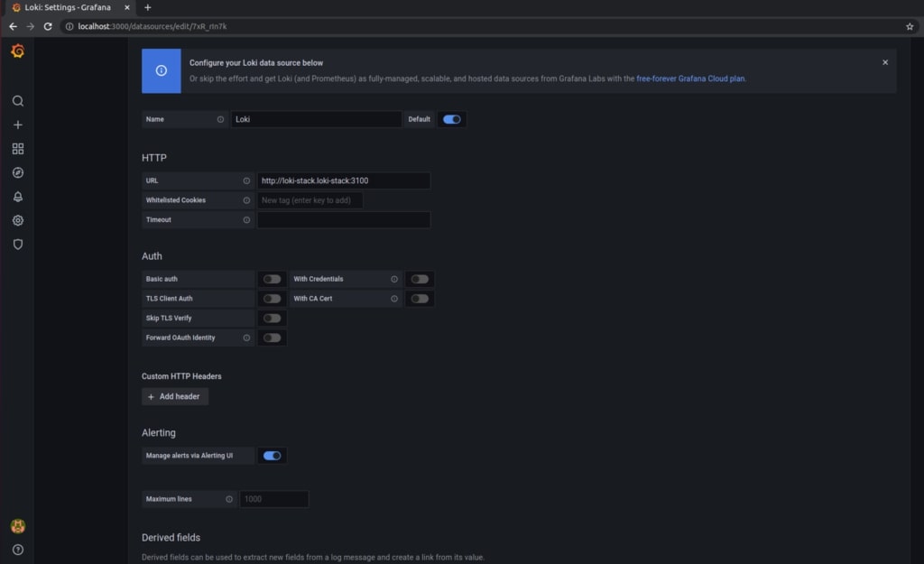Click the user avatar in sidebar
Image resolution: width=924 pixels, height=564 pixels.
[x=17, y=526]
